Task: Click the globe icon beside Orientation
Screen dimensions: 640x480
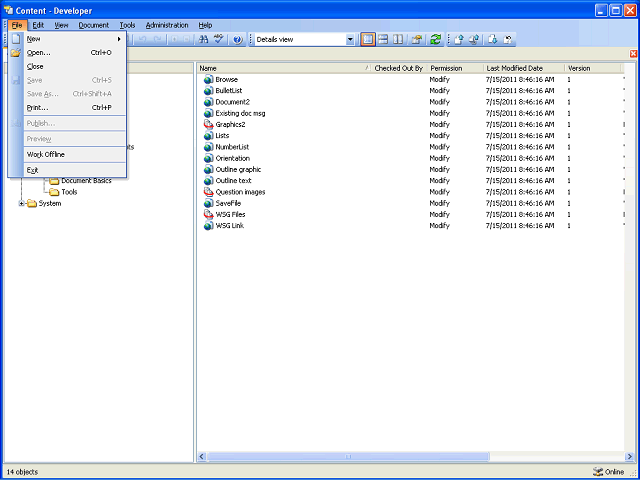Action: coord(209,158)
